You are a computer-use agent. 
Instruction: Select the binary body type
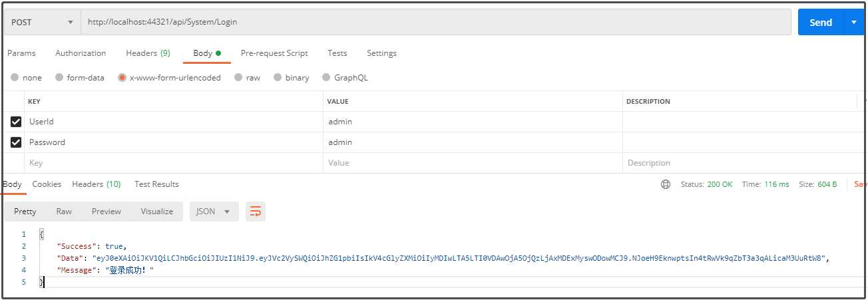tap(292, 78)
